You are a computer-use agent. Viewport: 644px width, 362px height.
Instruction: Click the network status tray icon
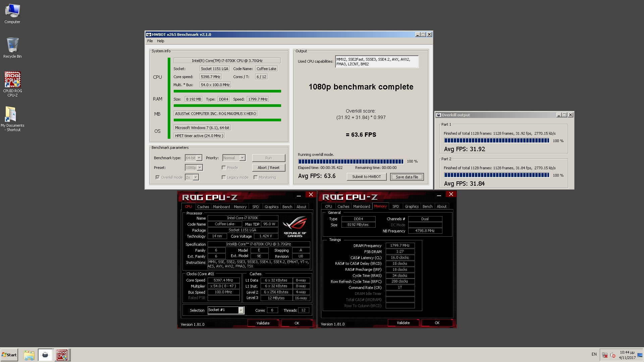pos(605,355)
